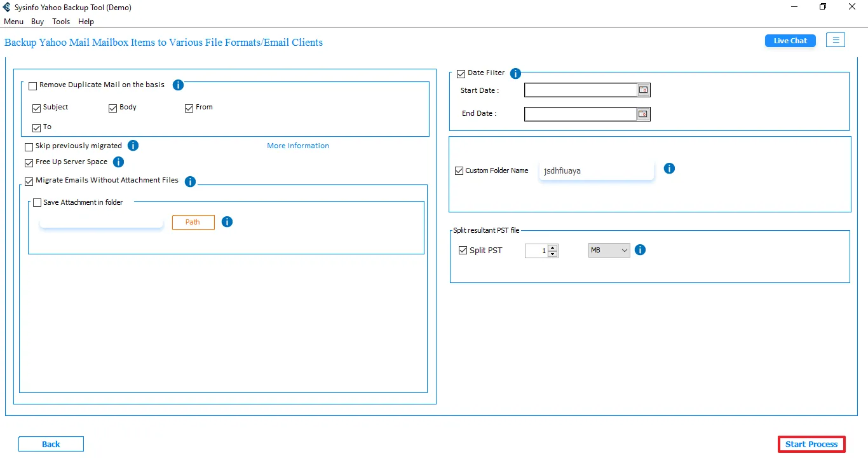This screenshot has height=463, width=868.
Task: Enable Save Attachment in folder
Action: (37, 203)
